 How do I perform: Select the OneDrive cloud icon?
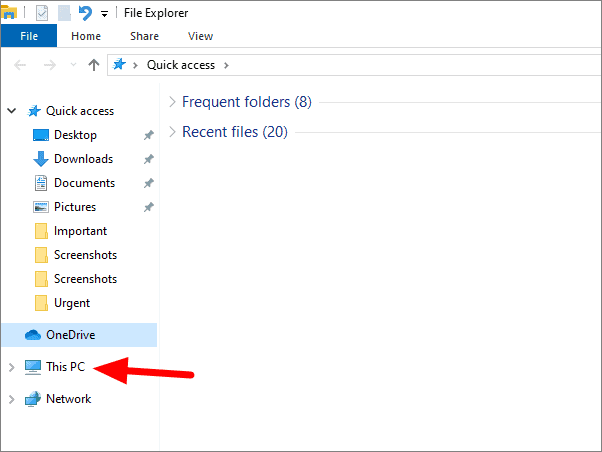tap(33, 335)
